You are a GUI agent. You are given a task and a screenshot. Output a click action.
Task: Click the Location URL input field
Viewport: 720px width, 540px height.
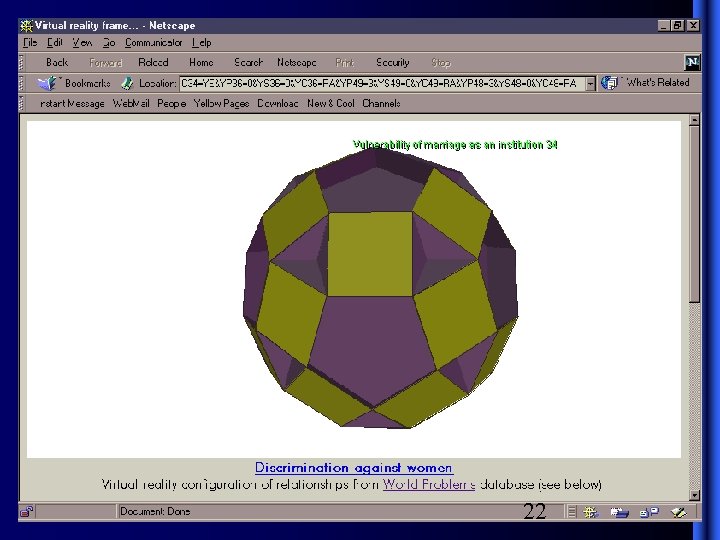coord(382,84)
